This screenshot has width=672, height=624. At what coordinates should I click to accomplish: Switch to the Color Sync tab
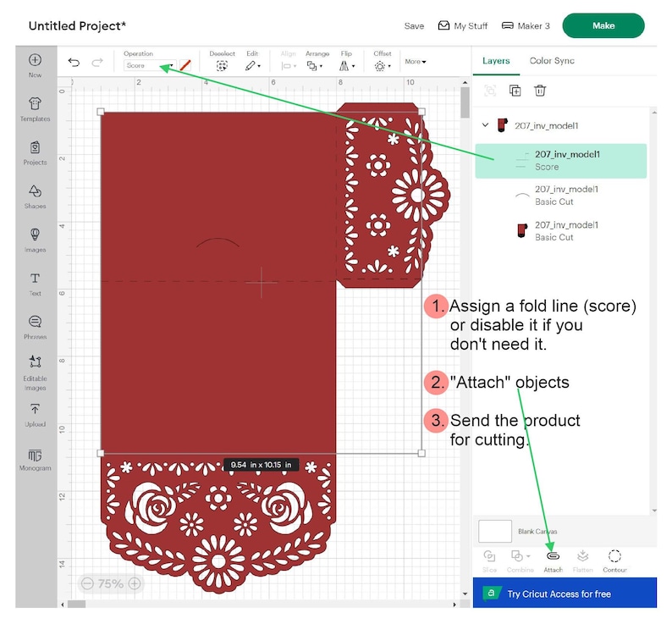click(552, 61)
